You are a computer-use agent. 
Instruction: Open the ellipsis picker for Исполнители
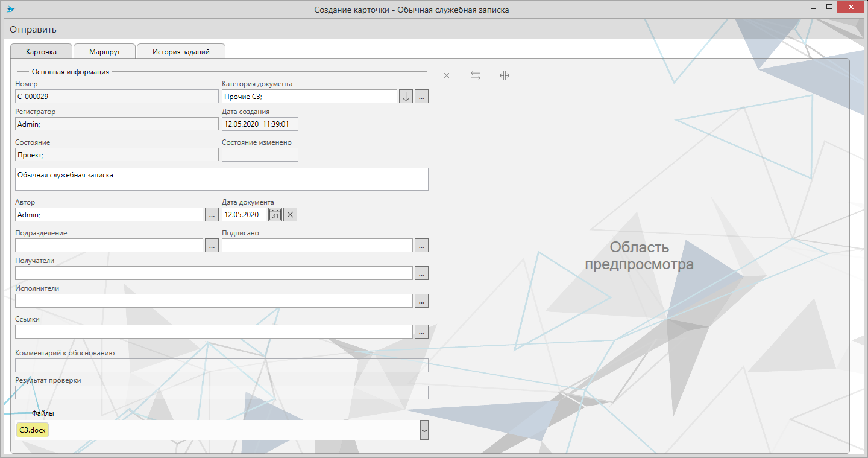(421, 301)
